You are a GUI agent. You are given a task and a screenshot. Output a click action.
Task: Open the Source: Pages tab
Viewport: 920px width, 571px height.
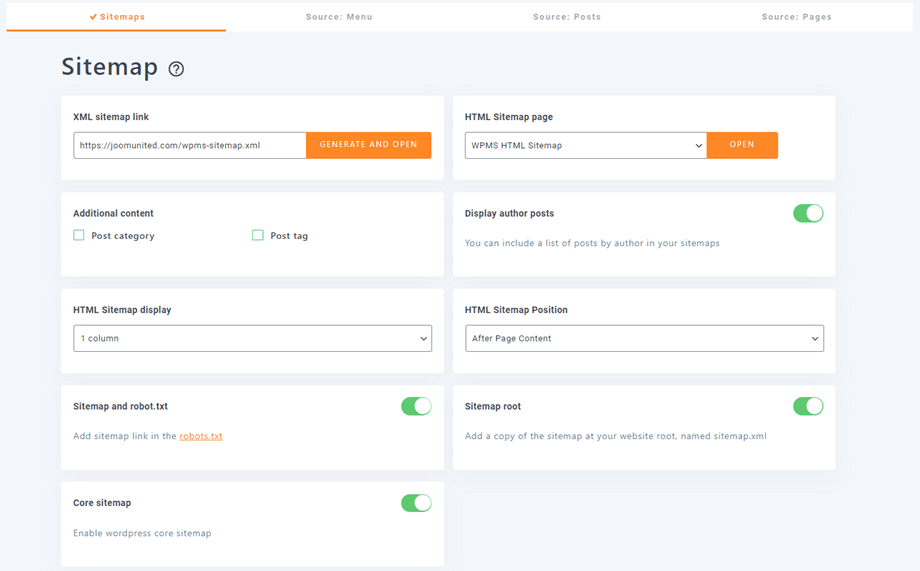pos(796,17)
